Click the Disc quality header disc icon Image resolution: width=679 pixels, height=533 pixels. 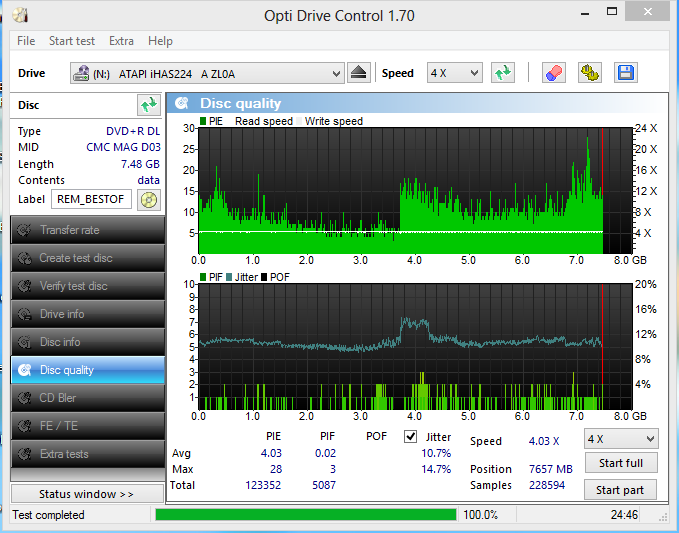point(181,103)
